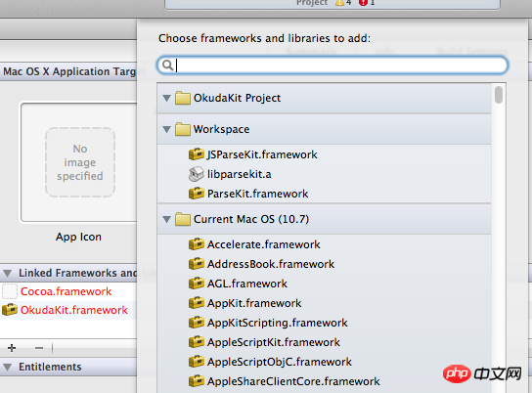Focus the frameworks search field
The height and width of the screenshot is (393, 532).
tap(332, 65)
